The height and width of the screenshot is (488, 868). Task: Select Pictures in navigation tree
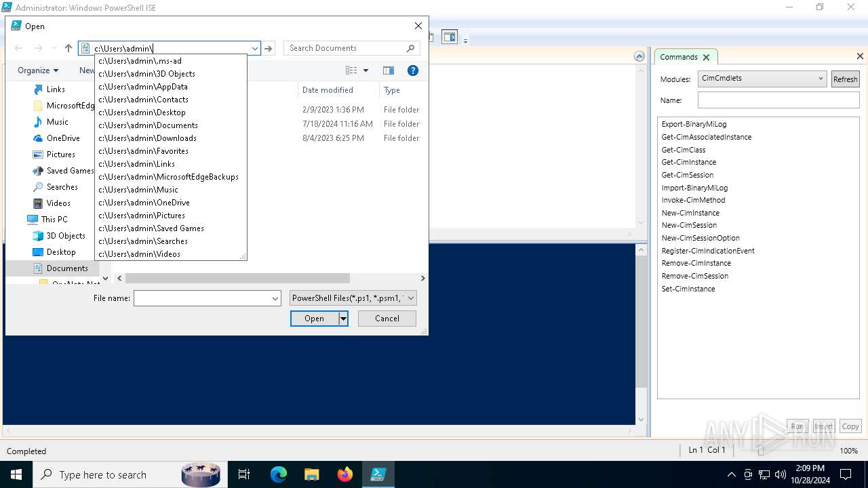60,155
